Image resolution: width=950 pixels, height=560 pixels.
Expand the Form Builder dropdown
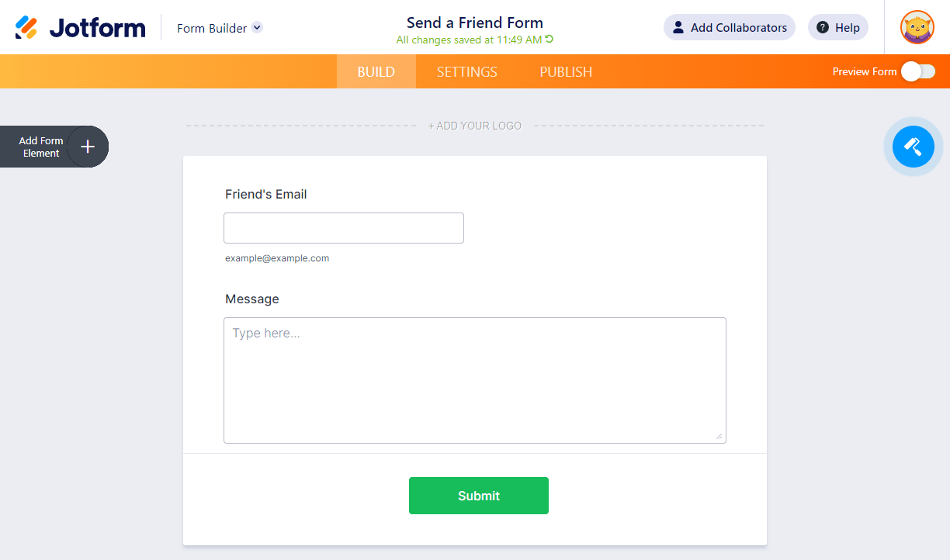pos(257,28)
